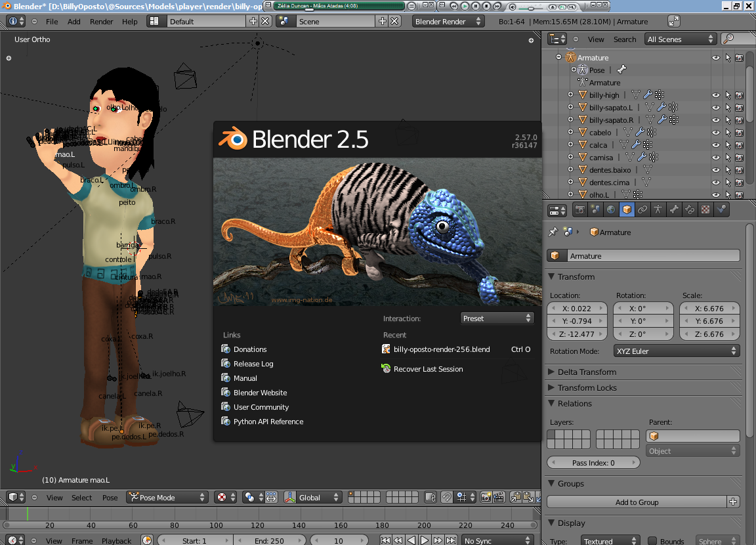The height and width of the screenshot is (545, 756).
Task: Open the All Scenes outliner display dropdown
Action: [x=681, y=39]
